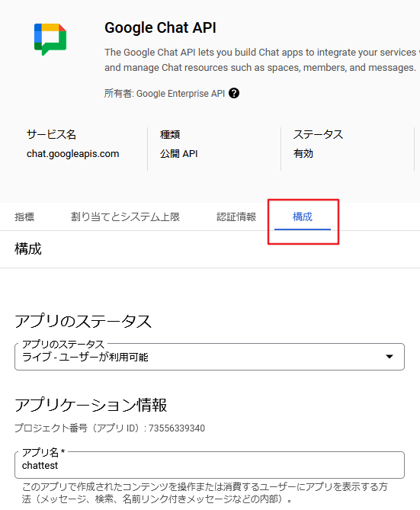Switch to the 指標 tab
Screen dimensions: 420x510
pyautogui.click(x=24, y=217)
